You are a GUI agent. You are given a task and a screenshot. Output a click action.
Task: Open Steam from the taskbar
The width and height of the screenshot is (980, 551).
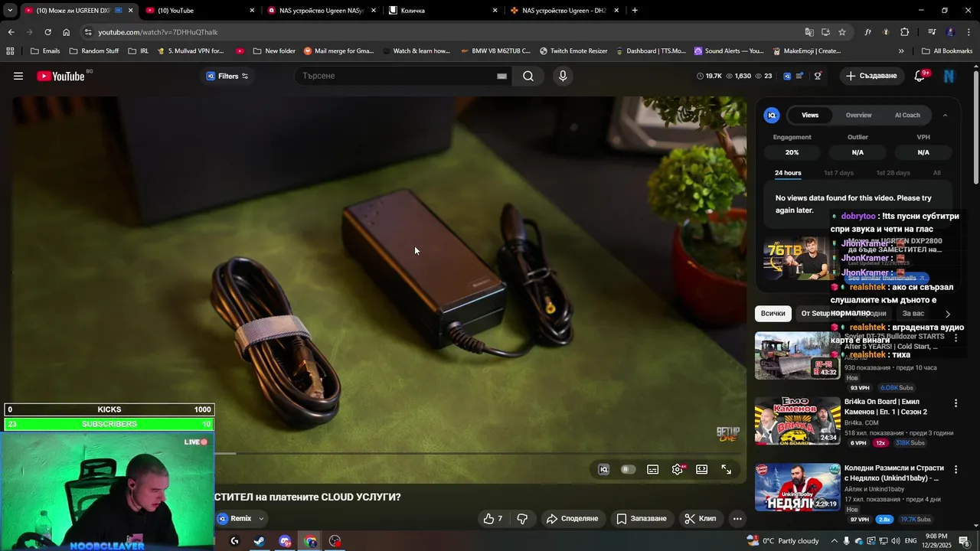(260, 541)
